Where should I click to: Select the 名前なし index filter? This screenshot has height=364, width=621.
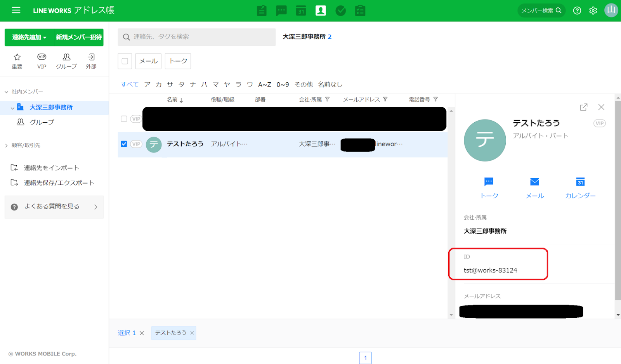point(330,85)
